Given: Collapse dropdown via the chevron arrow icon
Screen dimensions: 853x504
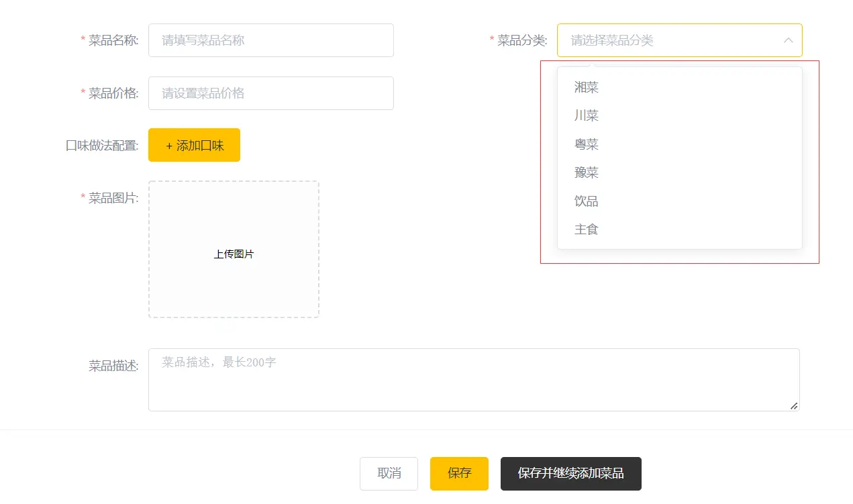Looking at the screenshot, I should point(788,40).
